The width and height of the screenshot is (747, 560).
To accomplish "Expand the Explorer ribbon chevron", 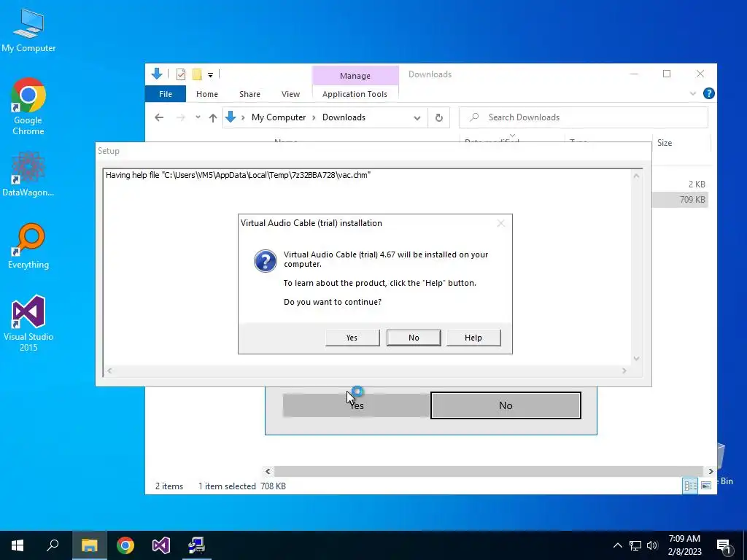I will point(693,94).
